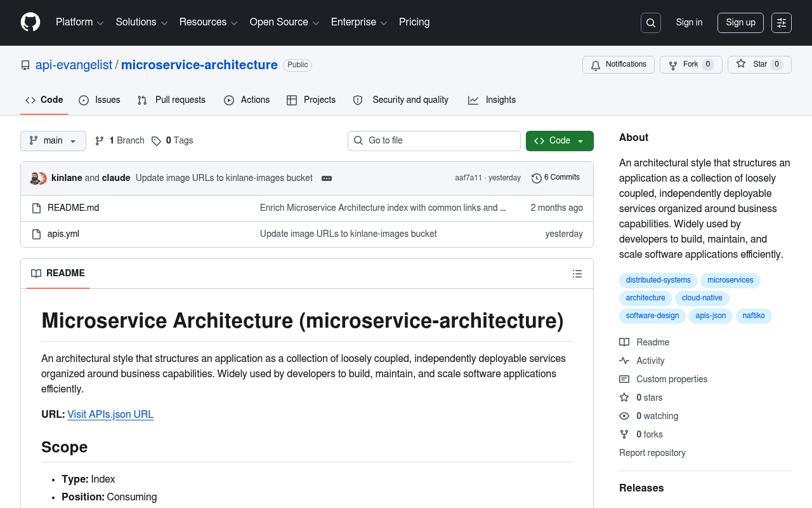This screenshot has height=508, width=812.
Task: Open the search magnifier button
Action: 651,23
